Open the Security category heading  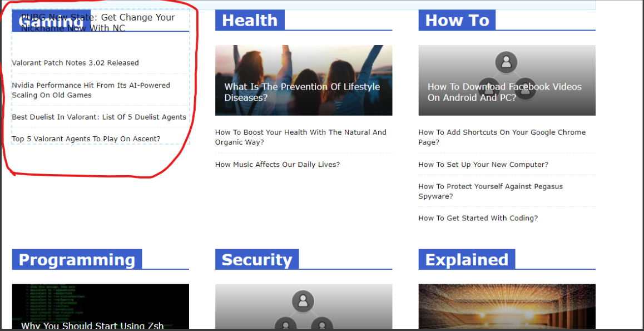[x=257, y=260]
